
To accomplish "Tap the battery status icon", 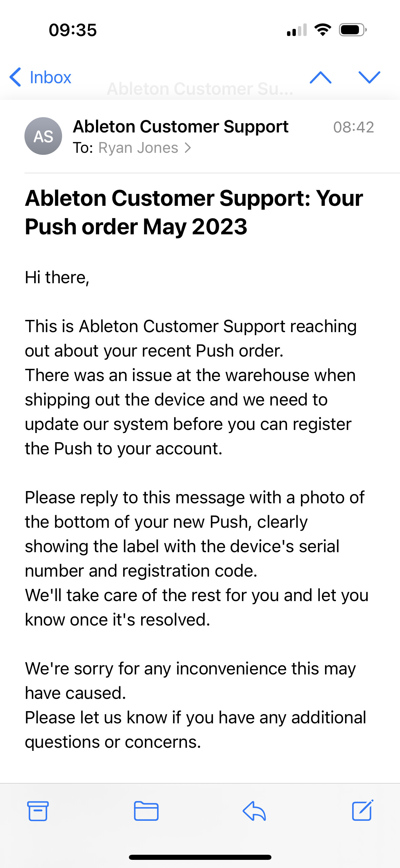I will point(353,30).
